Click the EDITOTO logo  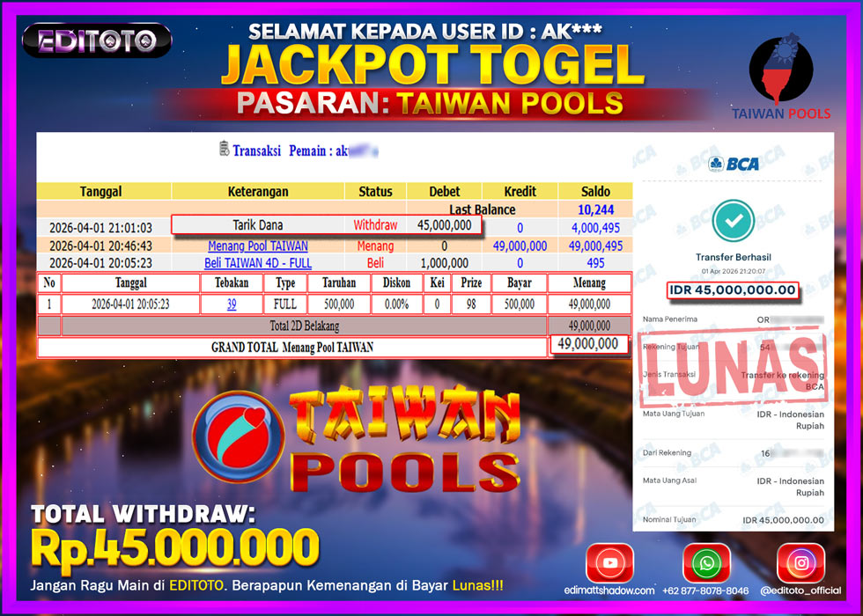(x=97, y=40)
